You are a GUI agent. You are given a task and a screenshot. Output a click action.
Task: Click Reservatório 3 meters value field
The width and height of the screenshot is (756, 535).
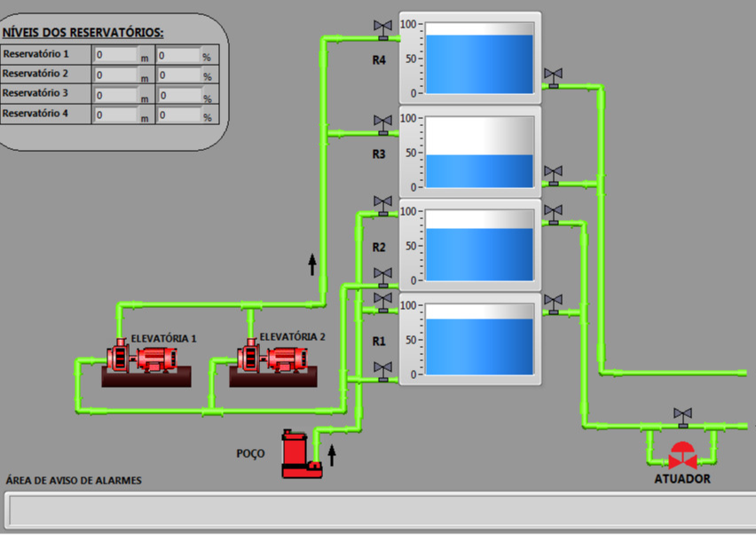[115, 95]
